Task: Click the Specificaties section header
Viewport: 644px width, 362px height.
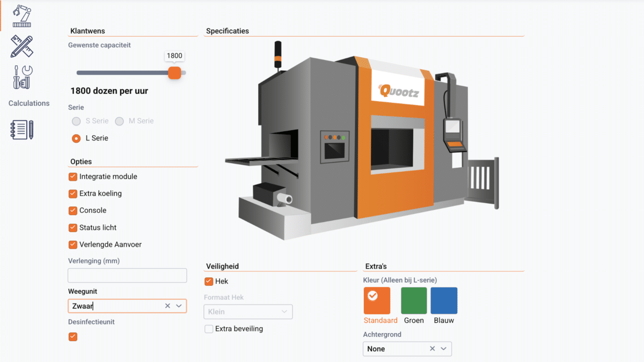Action: [x=228, y=31]
